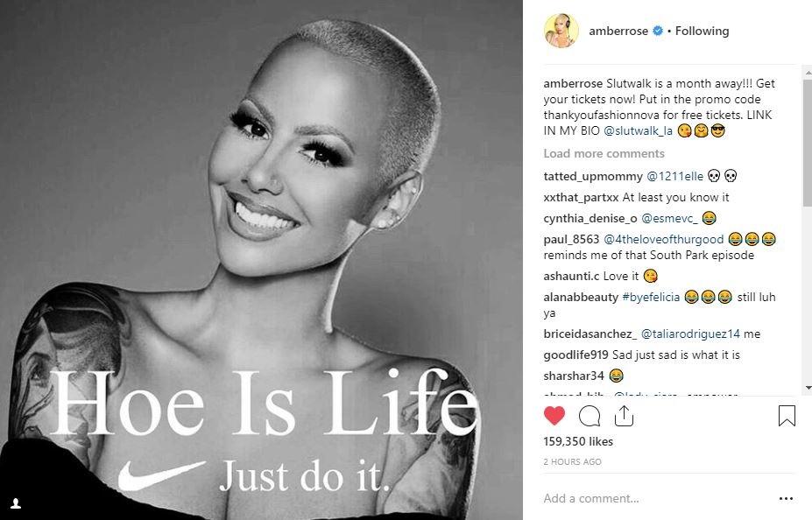Open the comment speech bubble icon
The image size is (812, 520).
[590, 416]
